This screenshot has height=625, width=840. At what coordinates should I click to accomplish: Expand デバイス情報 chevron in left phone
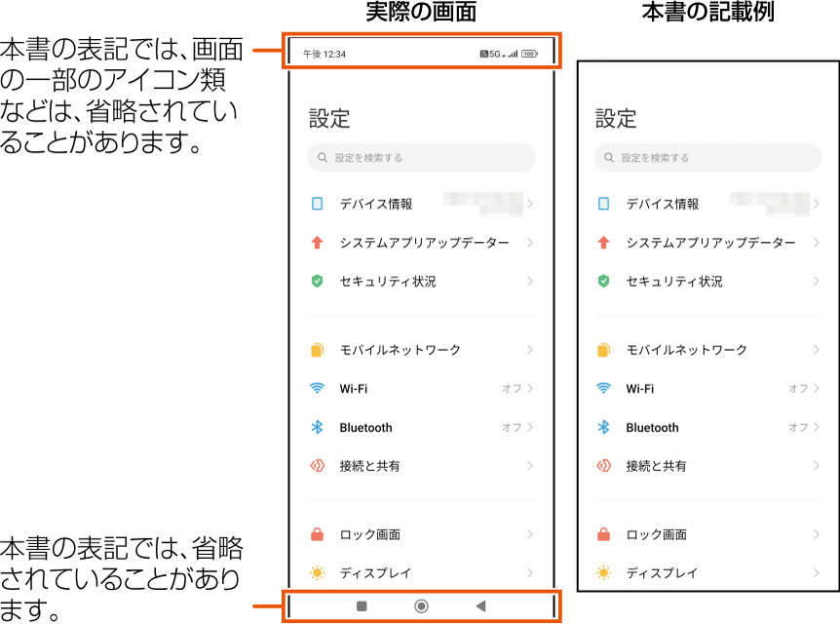tap(530, 204)
